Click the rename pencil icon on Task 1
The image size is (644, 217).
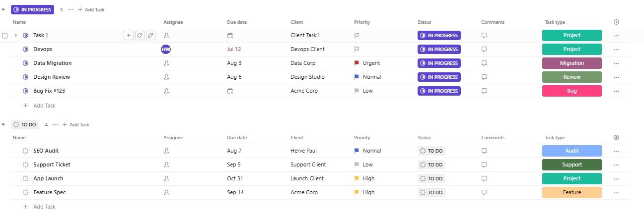pyautogui.click(x=150, y=35)
